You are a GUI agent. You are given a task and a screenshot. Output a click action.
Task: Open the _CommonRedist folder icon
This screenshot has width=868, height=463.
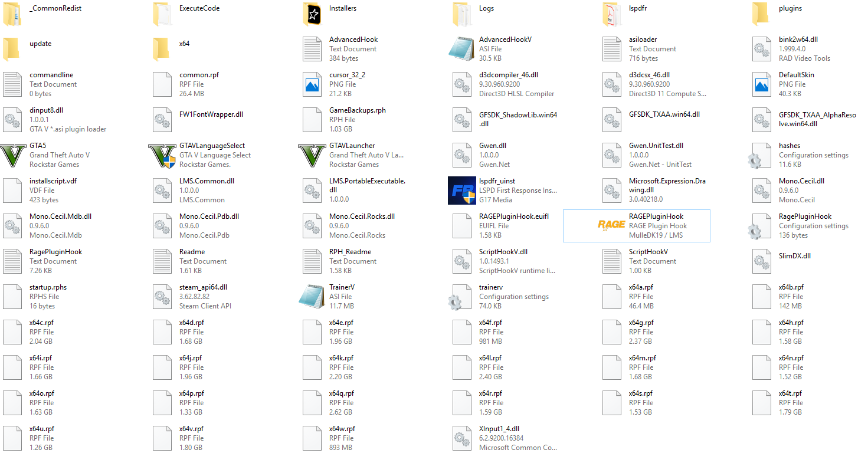12,14
